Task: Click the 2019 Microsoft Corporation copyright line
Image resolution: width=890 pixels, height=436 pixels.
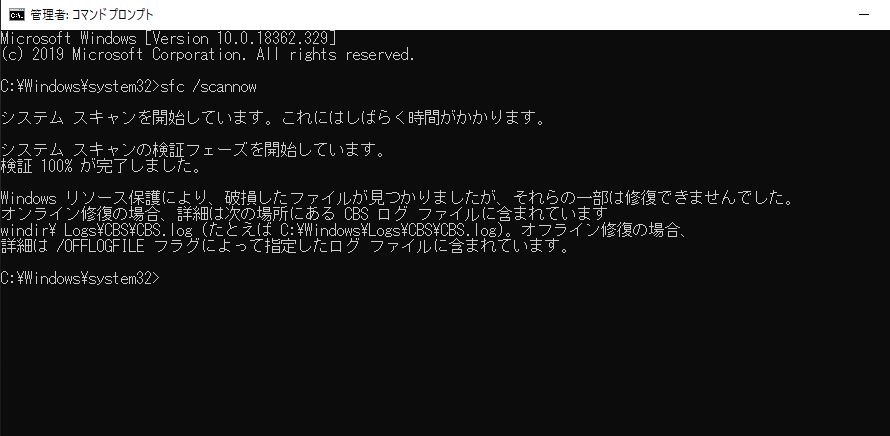Action: tap(208, 55)
